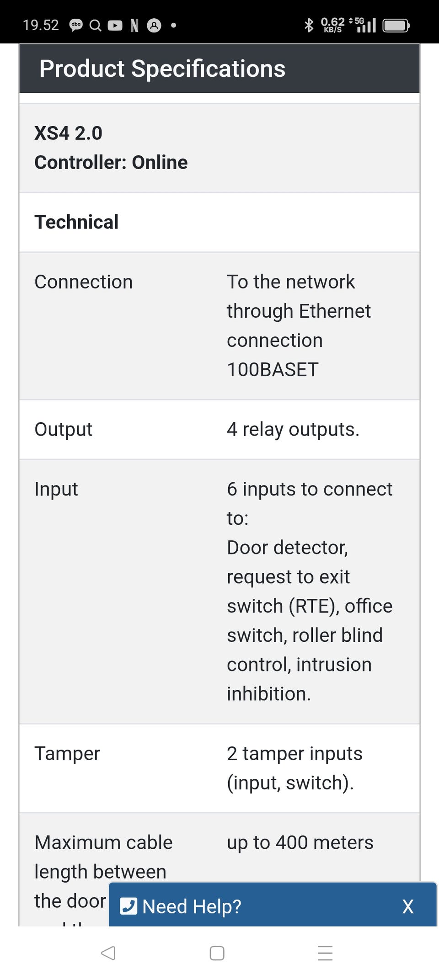Open the Need Help? chat banner
Viewport: 439px width, 980px height.
click(192, 906)
